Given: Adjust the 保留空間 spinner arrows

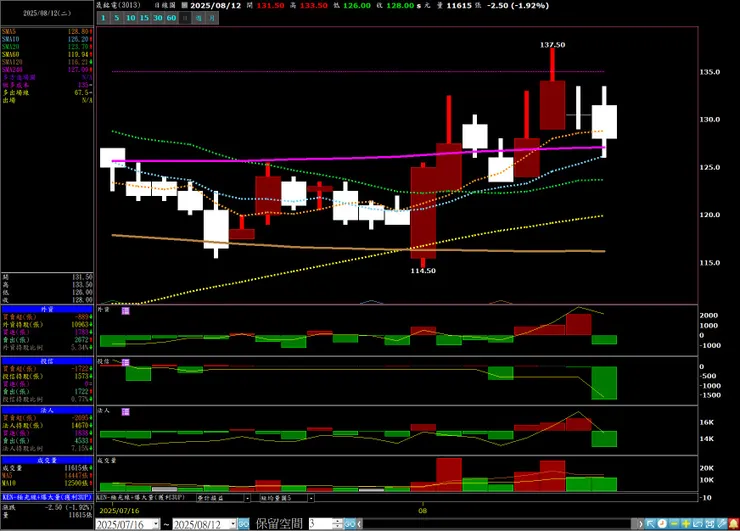Looking at the screenshot, I should [x=338, y=524].
